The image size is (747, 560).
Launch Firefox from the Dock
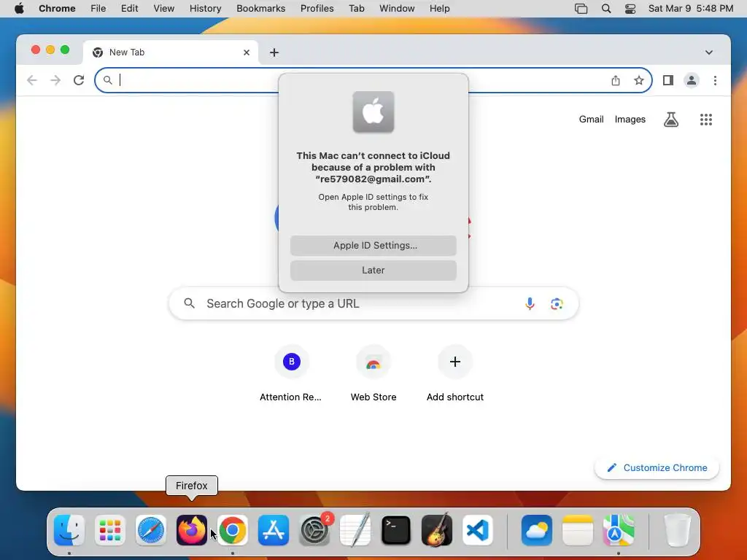click(192, 530)
